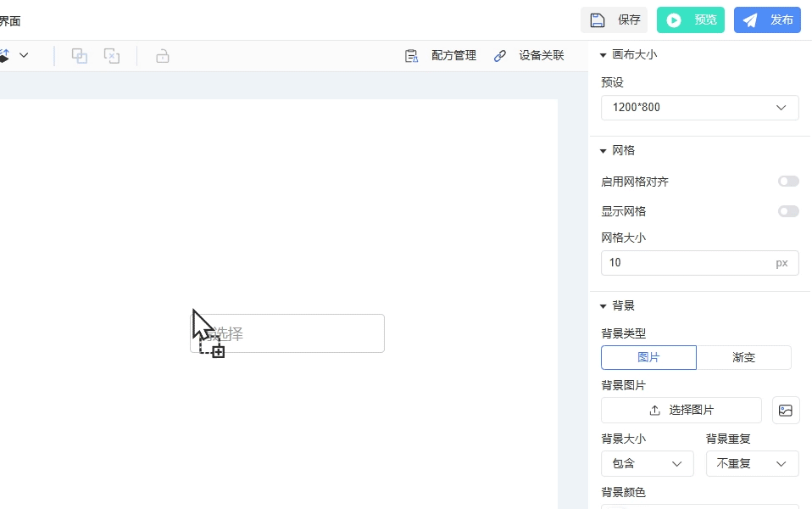Open the layer order dropdown arrow
This screenshot has width=812, height=509.
(24, 55)
